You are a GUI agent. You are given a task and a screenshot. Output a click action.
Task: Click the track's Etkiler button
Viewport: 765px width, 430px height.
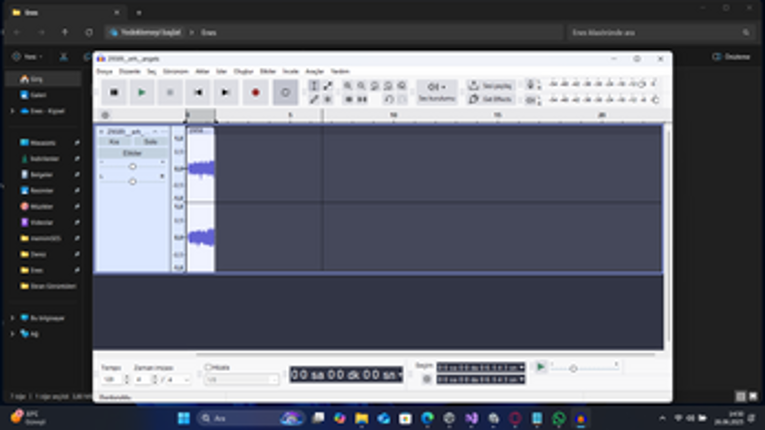(x=132, y=153)
